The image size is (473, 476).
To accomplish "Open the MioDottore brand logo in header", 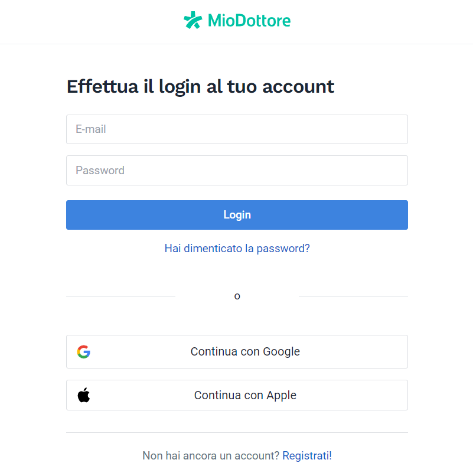I will click(236, 20).
